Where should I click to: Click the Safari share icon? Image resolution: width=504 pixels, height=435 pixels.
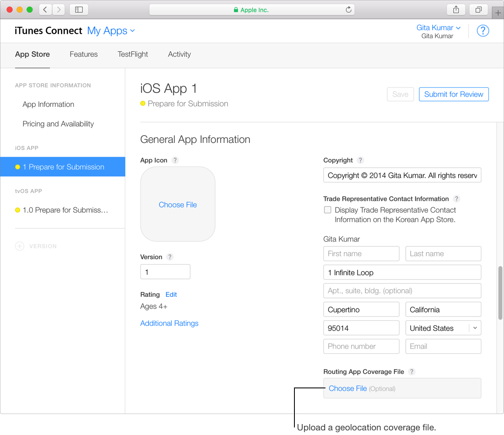456,10
